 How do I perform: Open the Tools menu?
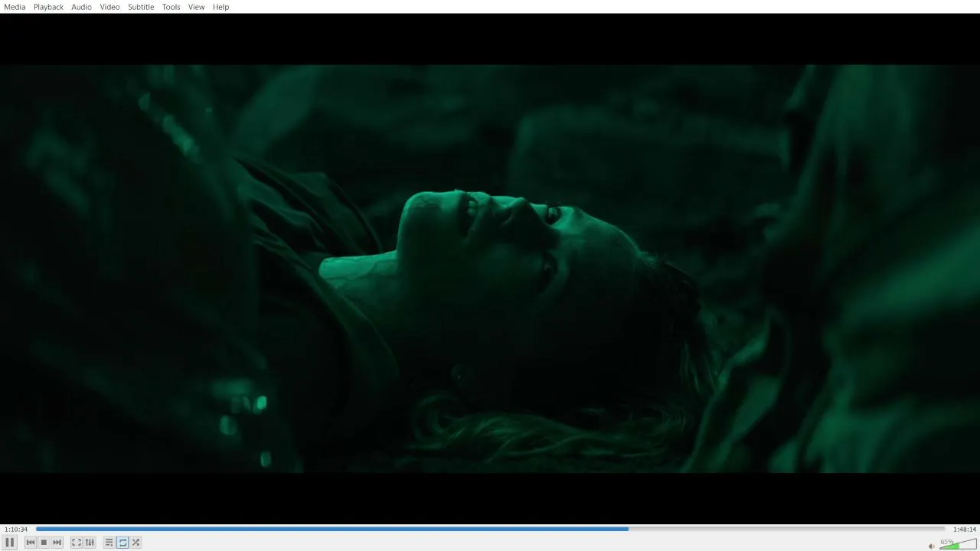tap(171, 7)
